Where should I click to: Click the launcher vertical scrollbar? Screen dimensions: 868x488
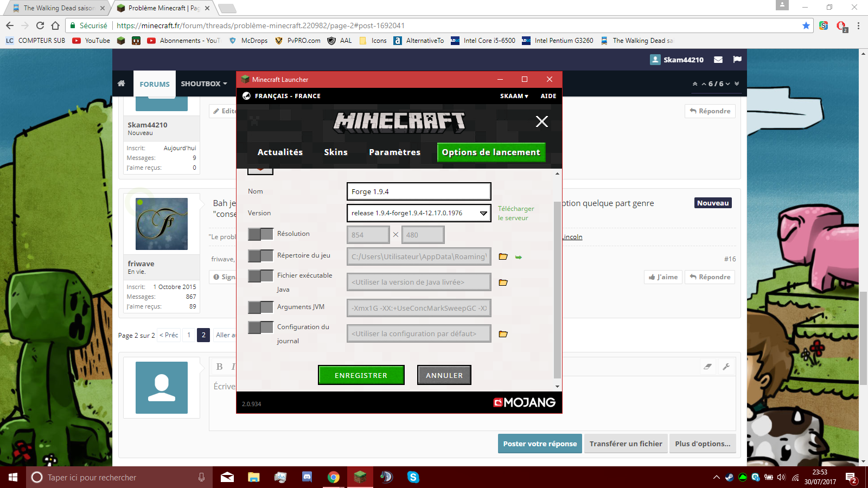[557, 290]
